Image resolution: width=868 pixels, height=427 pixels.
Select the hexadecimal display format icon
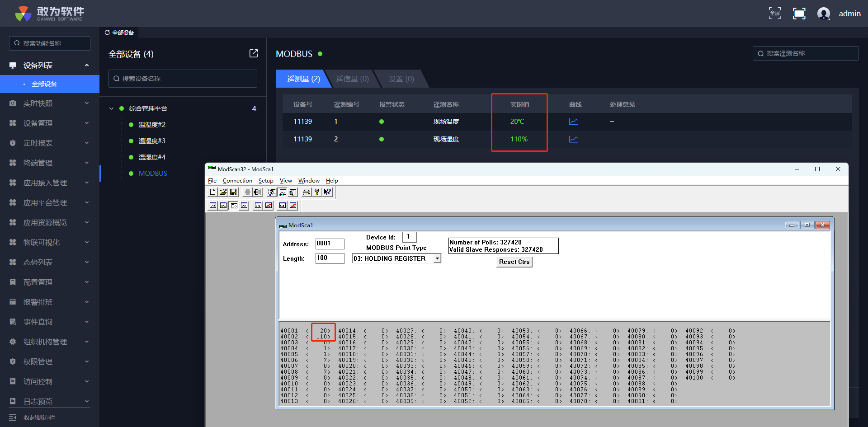(244, 206)
